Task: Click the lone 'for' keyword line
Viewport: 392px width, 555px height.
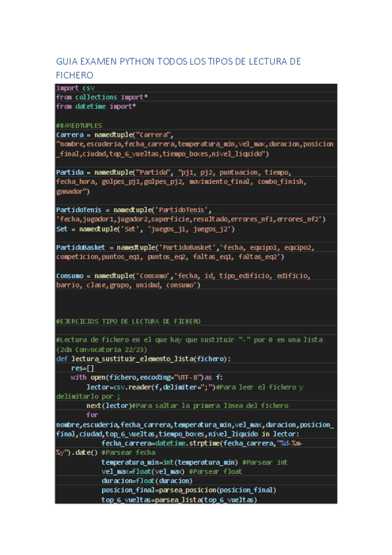Action: (x=92, y=415)
